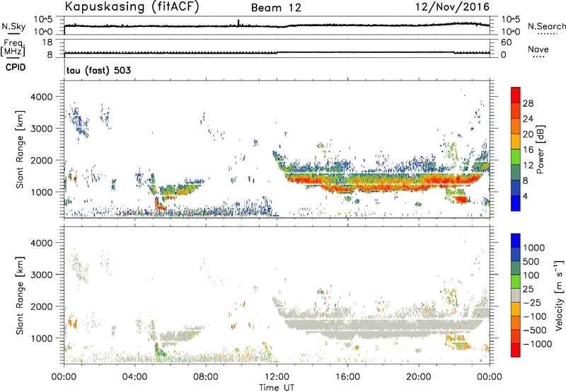Click the 18 tick on frequency axis
Image resolution: width=566 pixels, height=392 pixels.
click(x=47, y=42)
